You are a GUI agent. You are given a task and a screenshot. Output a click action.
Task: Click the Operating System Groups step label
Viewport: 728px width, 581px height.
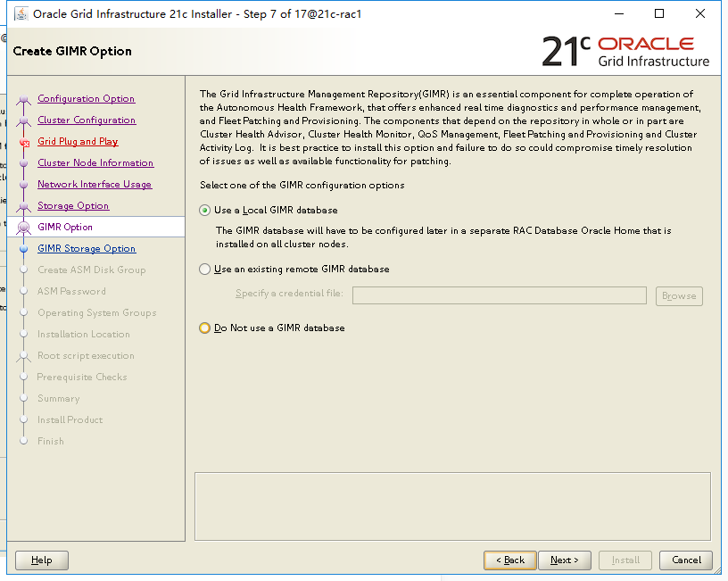pyautogui.click(x=97, y=312)
